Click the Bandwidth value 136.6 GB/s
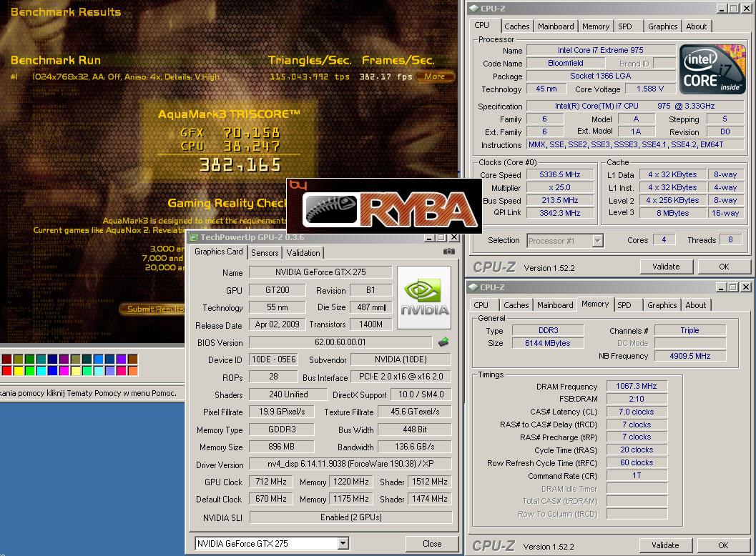This screenshot has height=556, width=756. coord(414,447)
